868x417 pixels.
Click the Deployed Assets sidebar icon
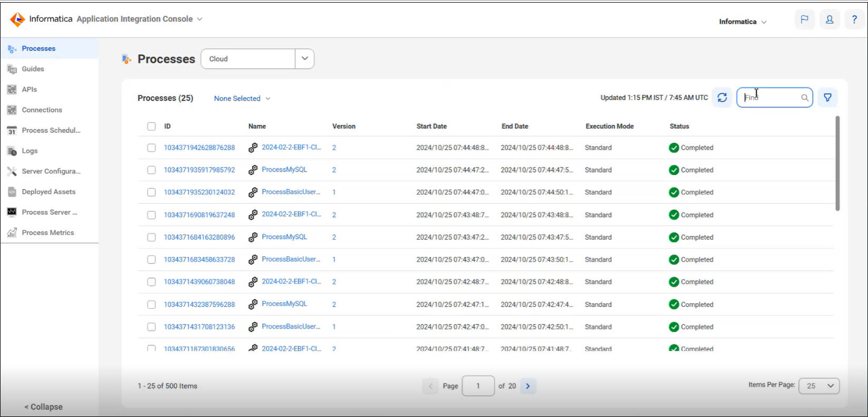pos(12,192)
